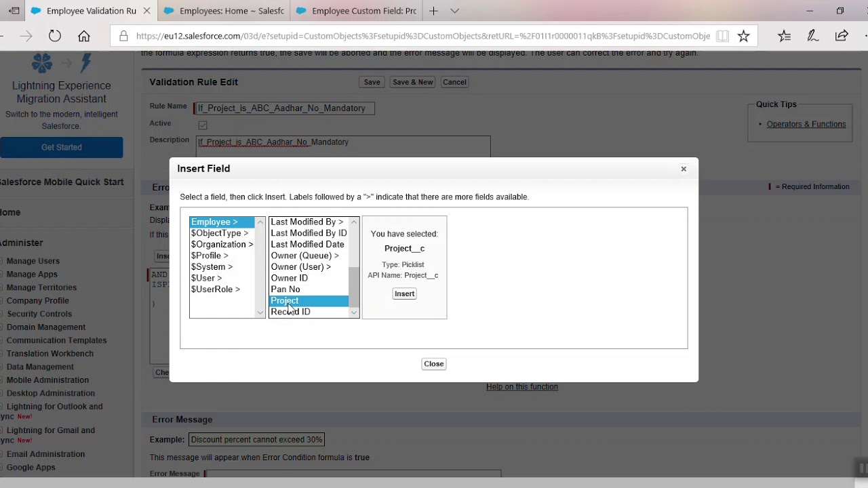Viewport: 868px width, 488px height.
Task: Open a new browser tab
Action: [433, 11]
